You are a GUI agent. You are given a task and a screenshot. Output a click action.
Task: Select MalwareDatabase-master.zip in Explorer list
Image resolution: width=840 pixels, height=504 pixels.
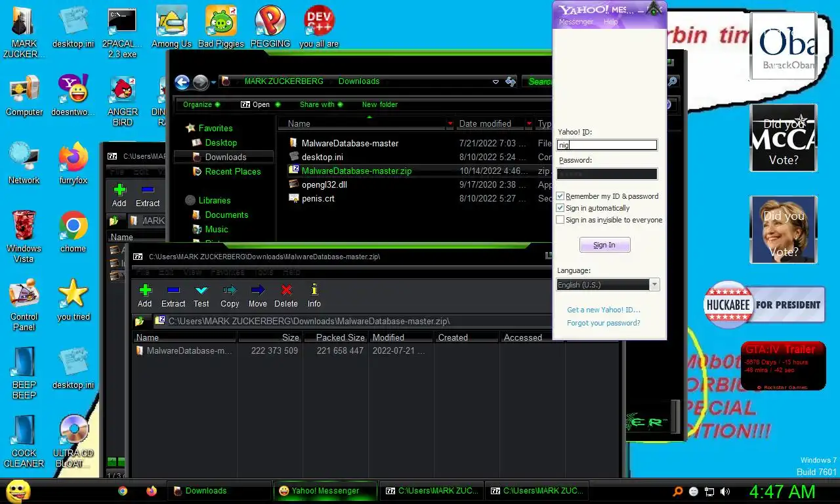pos(356,171)
